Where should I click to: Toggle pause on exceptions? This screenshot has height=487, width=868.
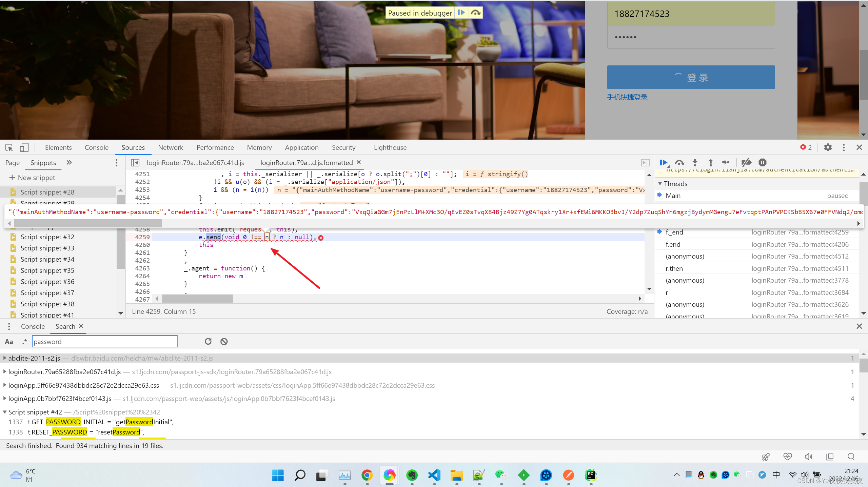point(763,163)
